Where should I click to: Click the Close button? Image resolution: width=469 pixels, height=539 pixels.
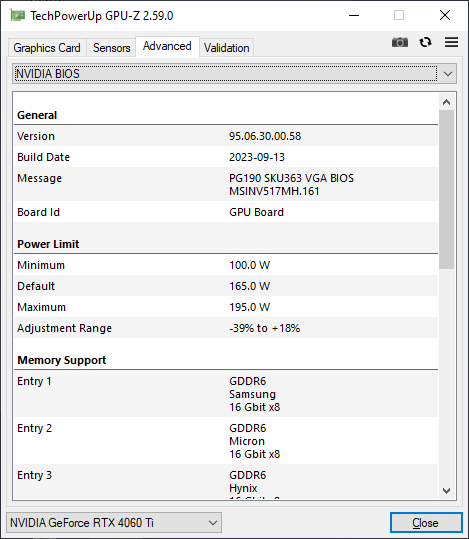(x=426, y=523)
